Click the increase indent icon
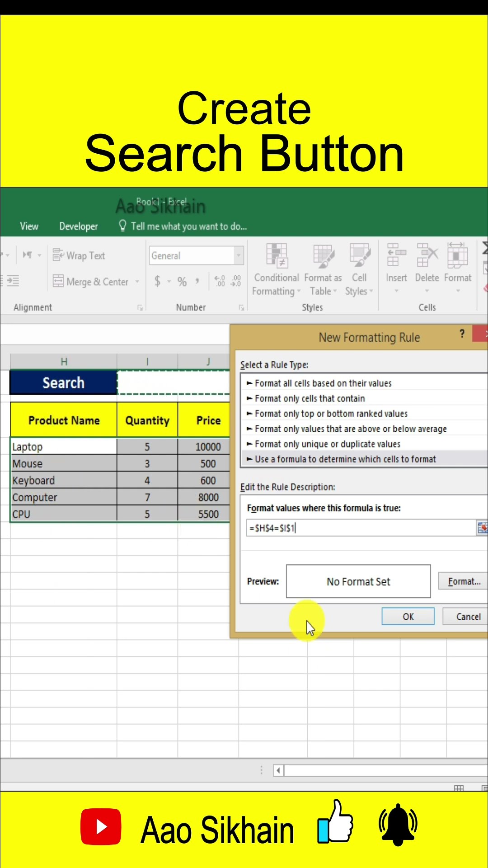 point(13,281)
